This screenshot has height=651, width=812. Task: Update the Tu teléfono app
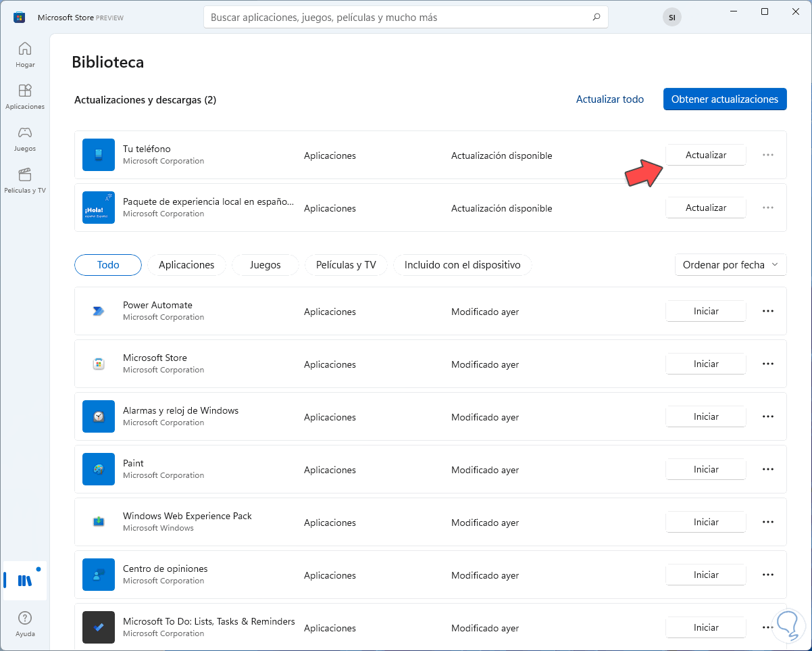click(x=705, y=155)
